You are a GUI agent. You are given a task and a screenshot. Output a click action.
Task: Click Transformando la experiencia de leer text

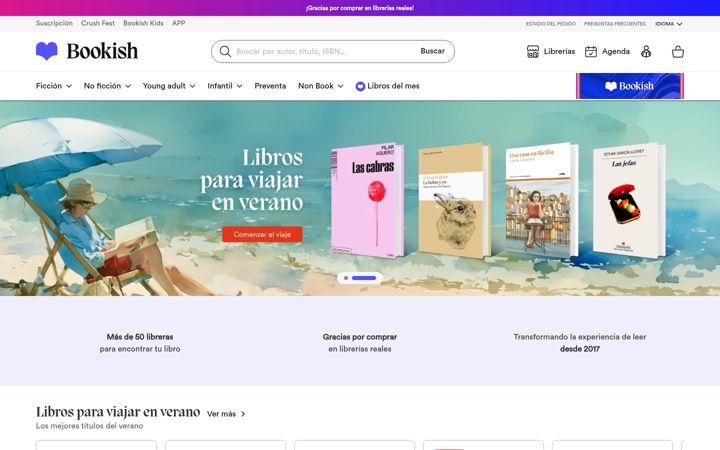point(579,337)
